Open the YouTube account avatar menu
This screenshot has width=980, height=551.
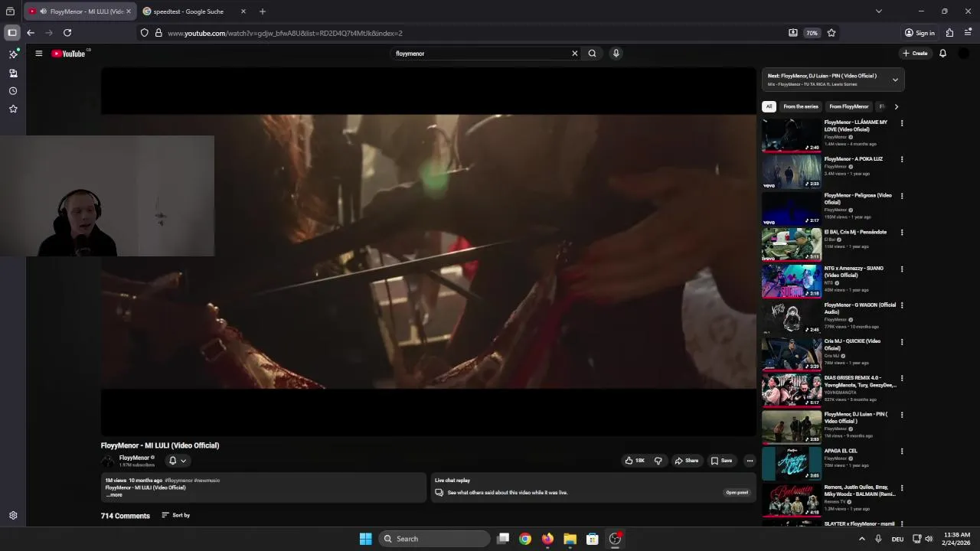pyautogui.click(x=964, y=54)
